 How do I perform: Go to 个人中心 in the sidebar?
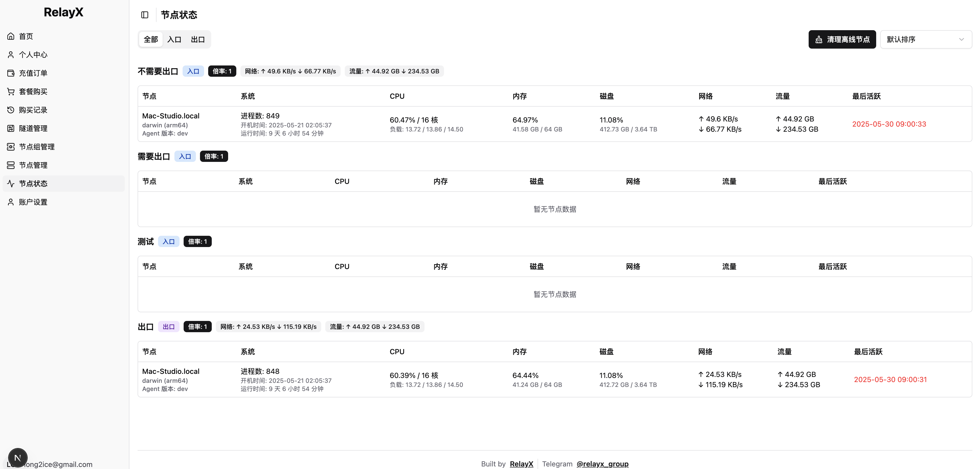click(33, 55)
